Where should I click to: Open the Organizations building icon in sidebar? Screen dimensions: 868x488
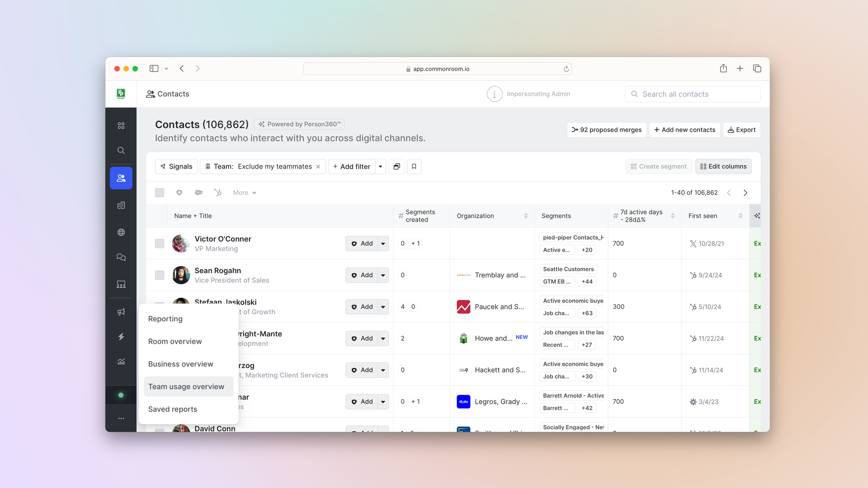tap(121, 205)
